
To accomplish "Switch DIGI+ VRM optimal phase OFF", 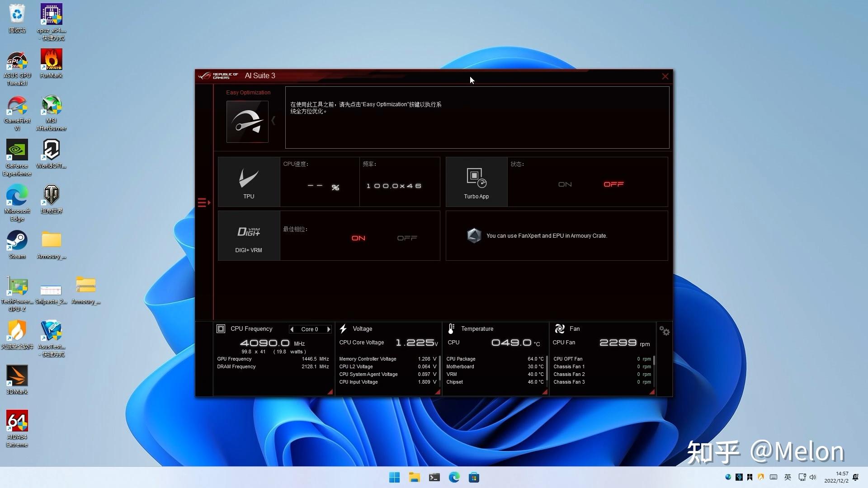I will point(407,238).
